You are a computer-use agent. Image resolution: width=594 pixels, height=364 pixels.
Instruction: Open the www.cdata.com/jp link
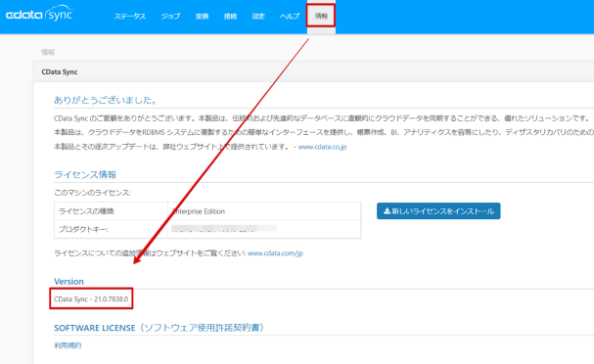275,253
